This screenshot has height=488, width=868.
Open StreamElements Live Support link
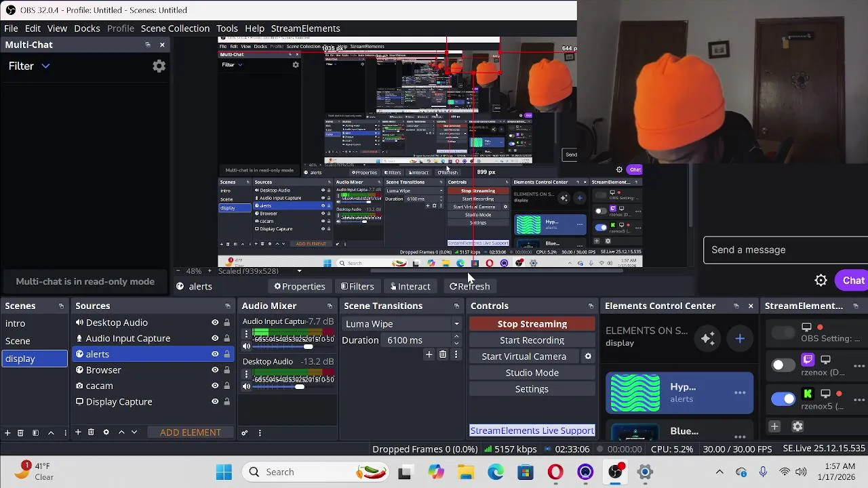[x=532, y=430]
